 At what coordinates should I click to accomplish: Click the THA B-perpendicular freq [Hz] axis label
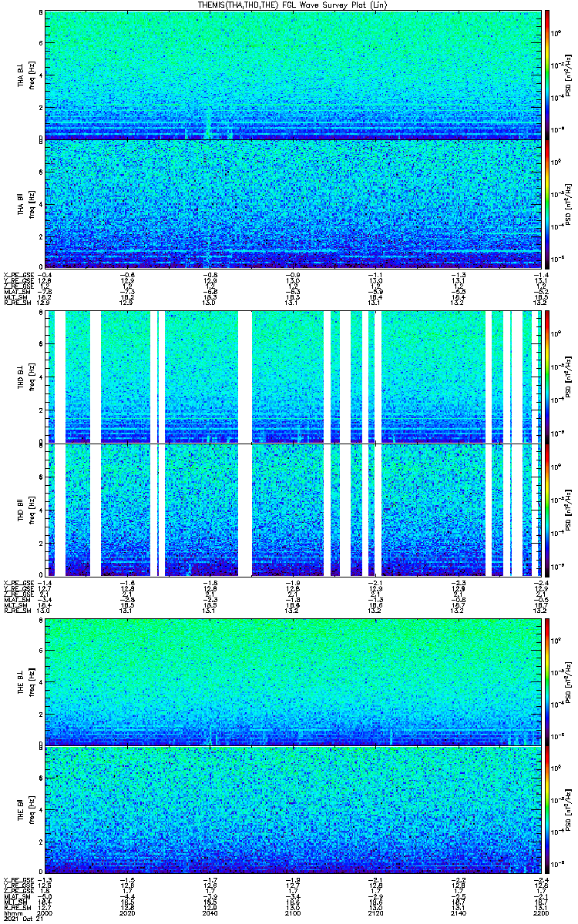tap(31, 75)
